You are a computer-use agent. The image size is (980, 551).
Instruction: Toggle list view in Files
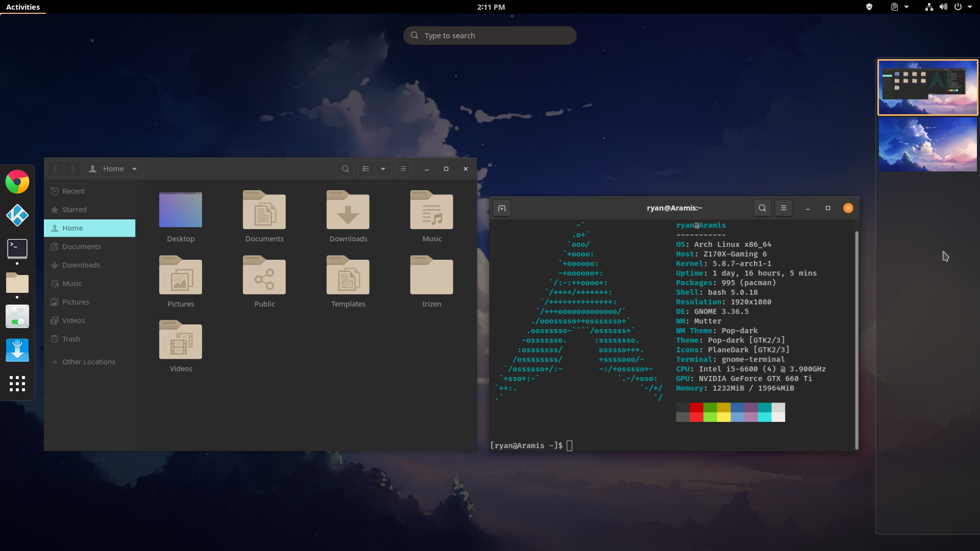tap(366, 169)
